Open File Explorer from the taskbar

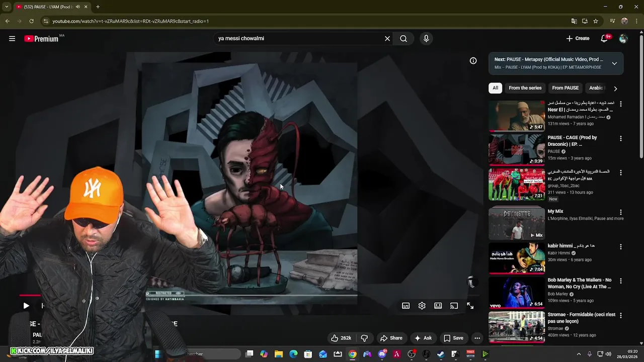pos(278,354)
